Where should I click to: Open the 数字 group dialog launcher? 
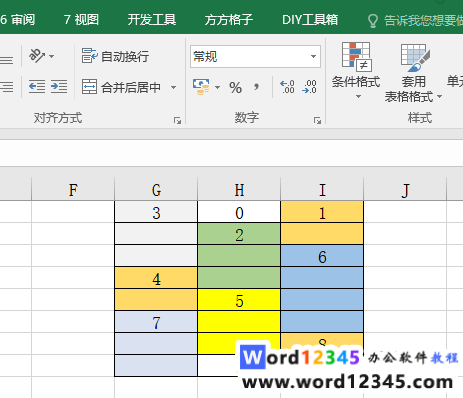tap(317, 120)
